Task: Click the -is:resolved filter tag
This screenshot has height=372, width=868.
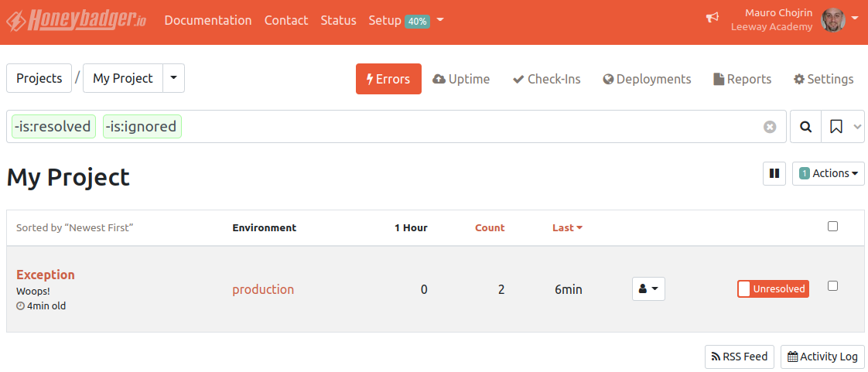Action: point(53,127)
